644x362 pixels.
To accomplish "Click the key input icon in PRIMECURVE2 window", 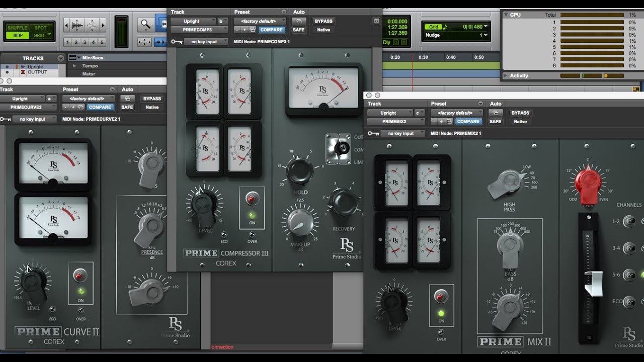I will [6, 119].
